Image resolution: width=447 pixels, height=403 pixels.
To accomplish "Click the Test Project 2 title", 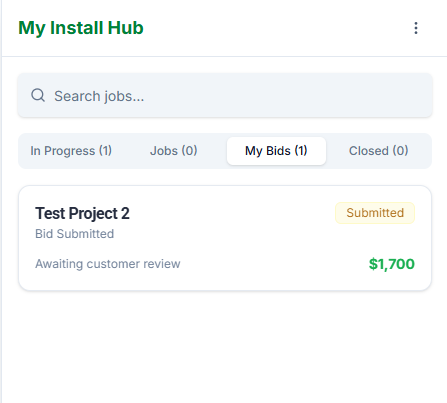I will tap(82, 213).
